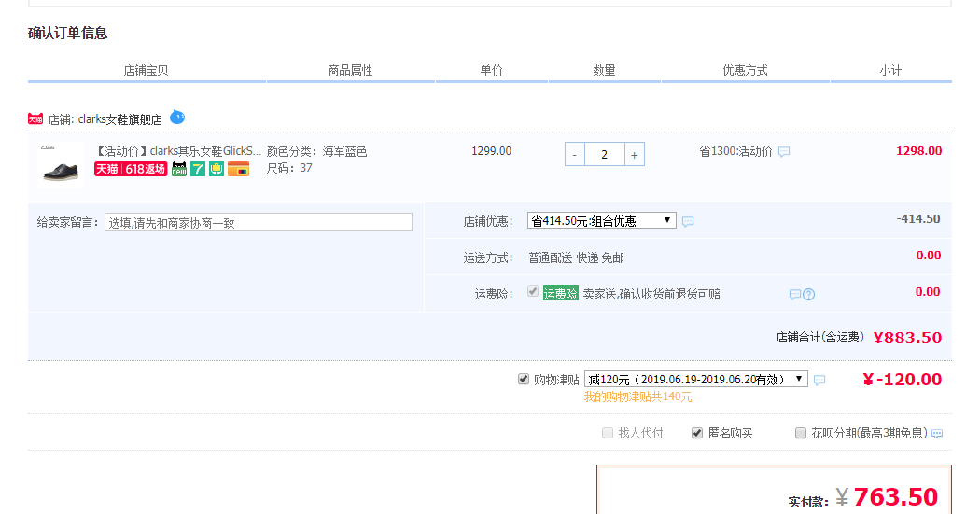Click the message-to-seller input field

click(x=259, y=222)
